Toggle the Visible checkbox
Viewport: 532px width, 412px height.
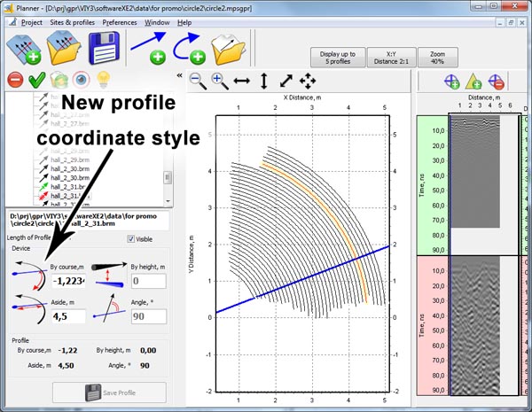[131, 239]
